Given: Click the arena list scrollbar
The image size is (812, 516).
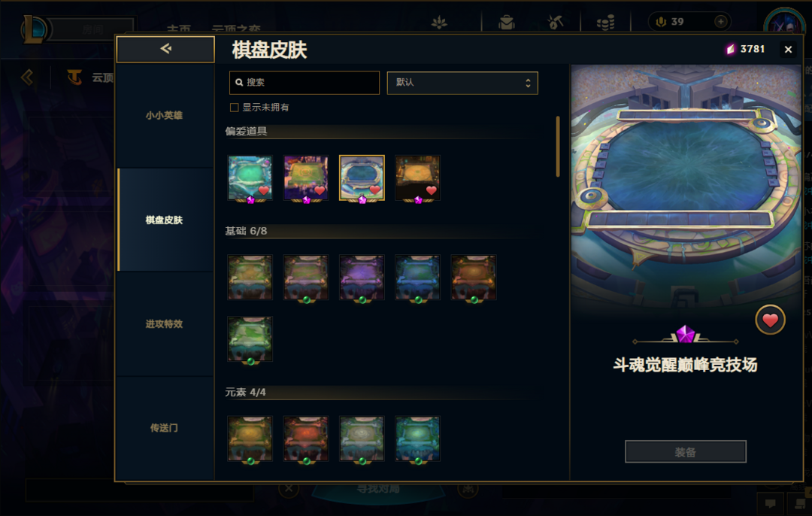Looking at the screenshot, I should pos(558,147).
